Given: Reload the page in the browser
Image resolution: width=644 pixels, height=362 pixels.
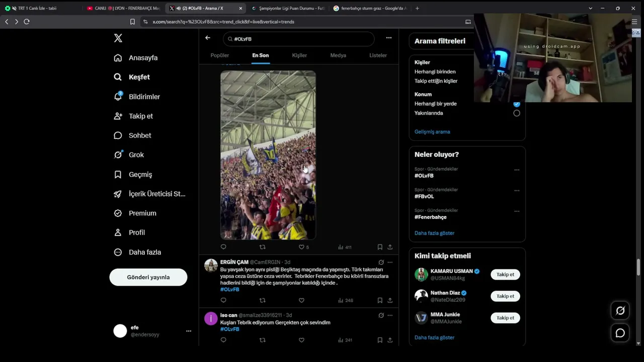Looking at the screenshot, I should tap(27, 22).
